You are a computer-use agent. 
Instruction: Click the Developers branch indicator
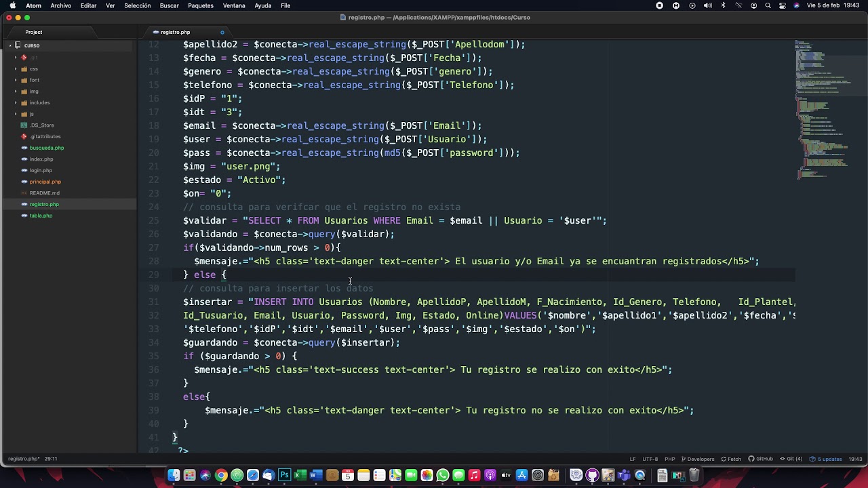coord(698,459)
